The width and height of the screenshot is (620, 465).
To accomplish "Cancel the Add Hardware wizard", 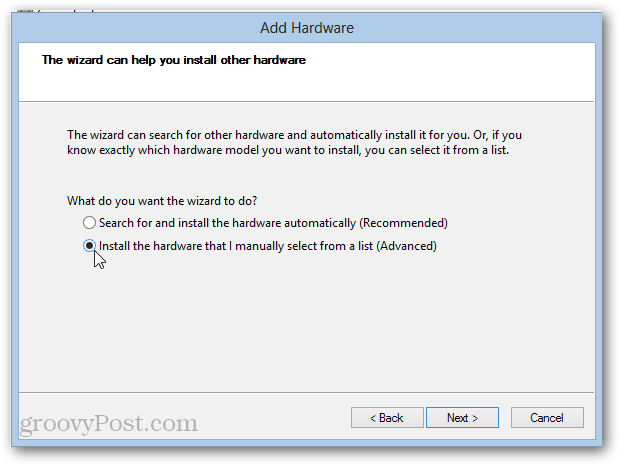I will tap(547, 418).
